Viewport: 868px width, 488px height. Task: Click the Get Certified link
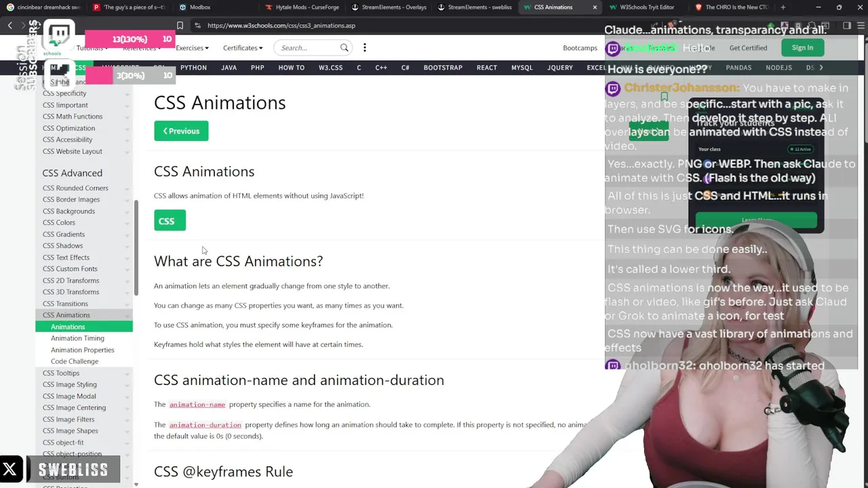coord(748,47)
